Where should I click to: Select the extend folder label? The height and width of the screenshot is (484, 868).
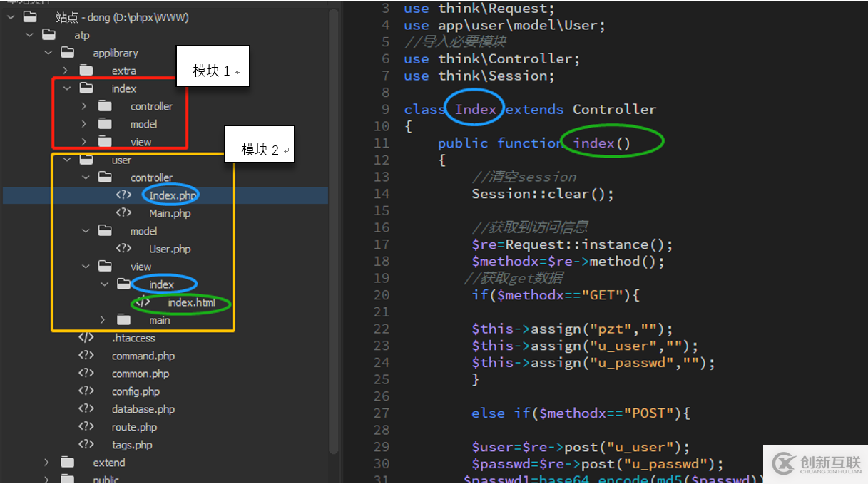coord(109,463)
